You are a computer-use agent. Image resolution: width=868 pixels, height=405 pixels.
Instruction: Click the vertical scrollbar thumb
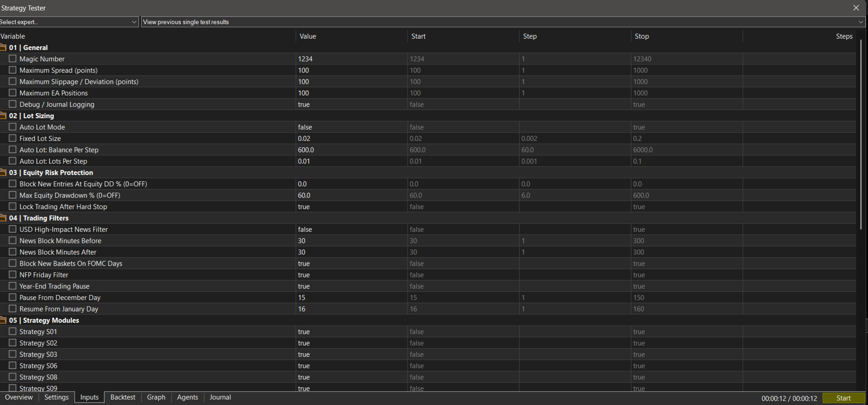(861, 135)
